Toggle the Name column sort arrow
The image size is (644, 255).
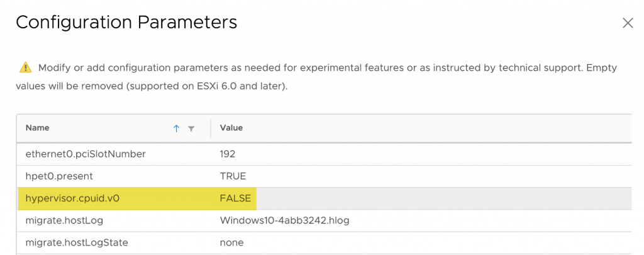coord(177,128)
